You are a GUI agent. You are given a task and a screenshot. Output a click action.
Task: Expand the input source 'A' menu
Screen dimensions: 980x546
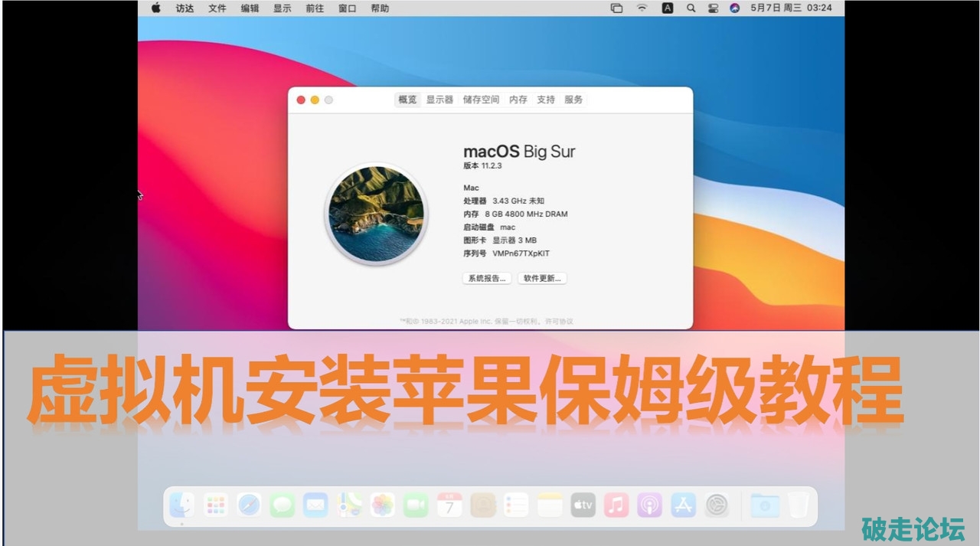pos(668,8)
